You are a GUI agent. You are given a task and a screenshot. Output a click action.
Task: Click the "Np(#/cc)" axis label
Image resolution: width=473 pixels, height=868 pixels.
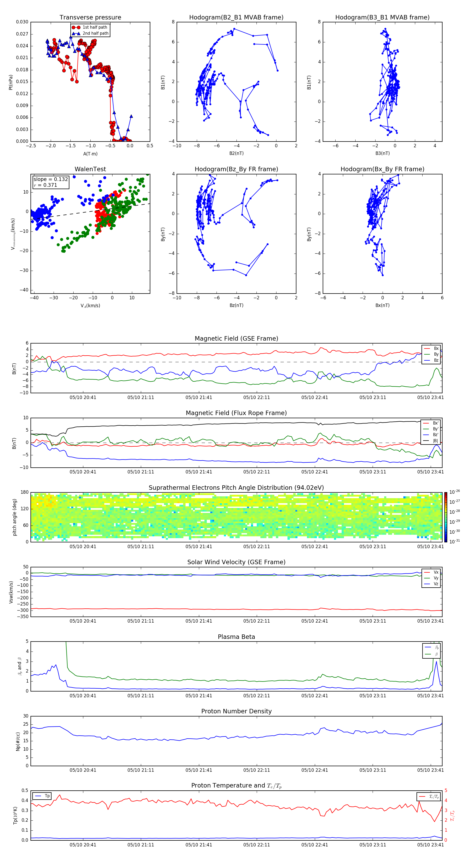pos(18,741)
